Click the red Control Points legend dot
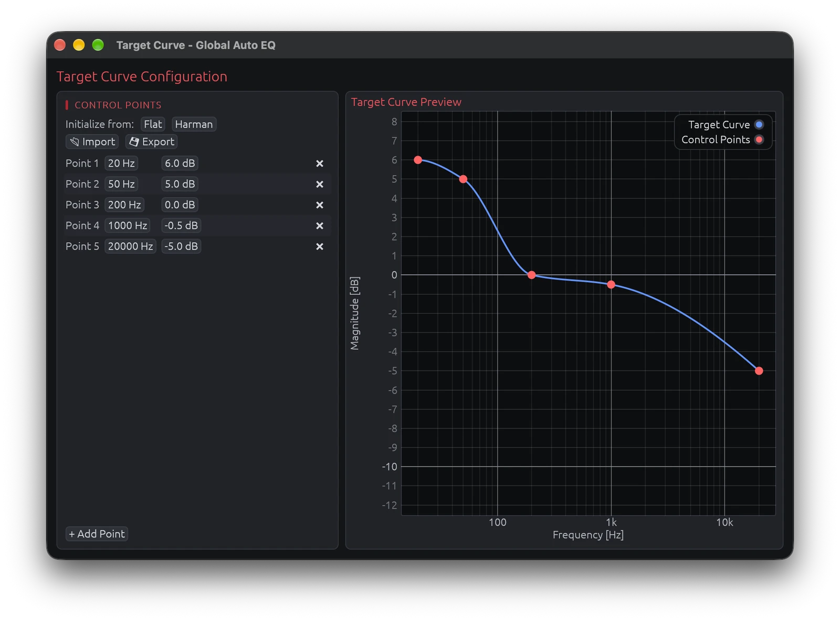840x621 pixels. [x=759, y=140]
